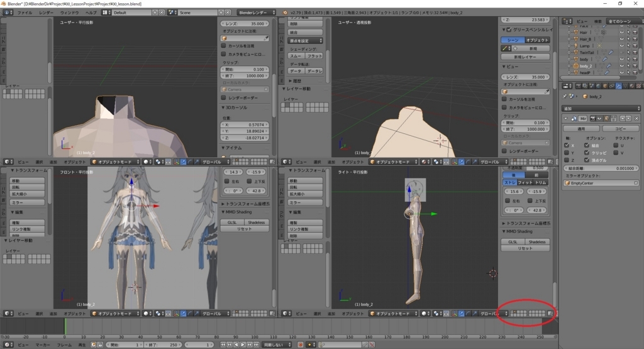Collapse the Mirror modifier panel triangle
Screen dimensions: 644x349
coord(565,119)
